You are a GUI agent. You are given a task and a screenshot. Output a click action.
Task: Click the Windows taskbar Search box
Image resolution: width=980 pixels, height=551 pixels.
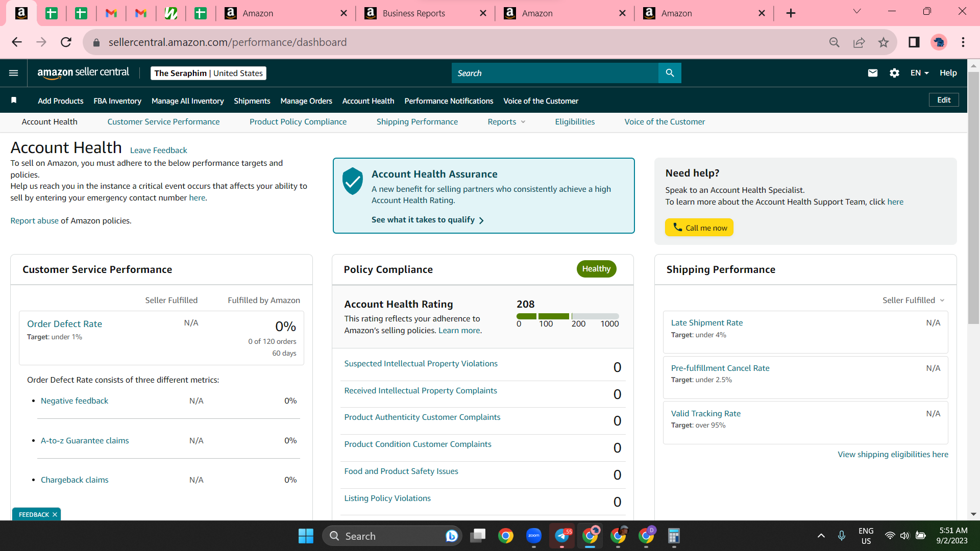coord(392,536)
